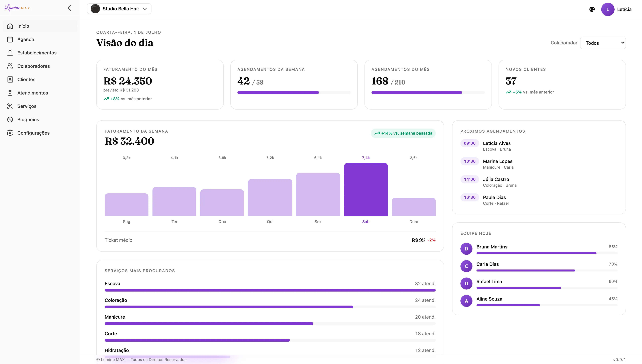The image size is (642, 364).
Task: Open the Colaborador Todos dropdown
Action: click(603, 43)
